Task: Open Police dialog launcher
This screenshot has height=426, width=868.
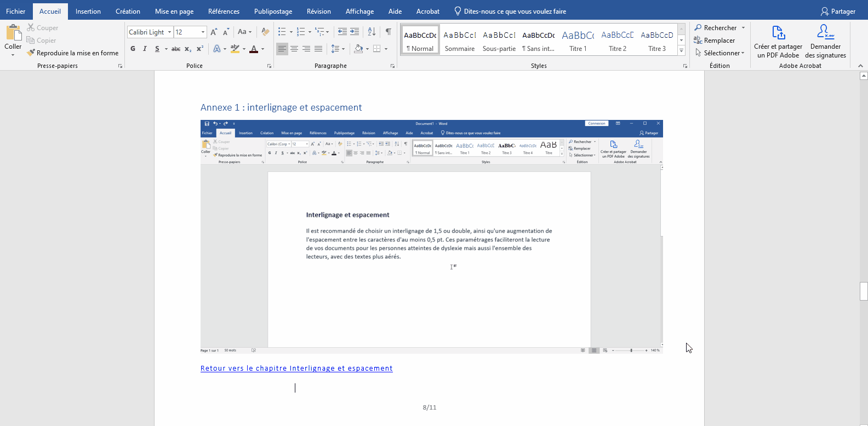Action: tap(269, 66)
